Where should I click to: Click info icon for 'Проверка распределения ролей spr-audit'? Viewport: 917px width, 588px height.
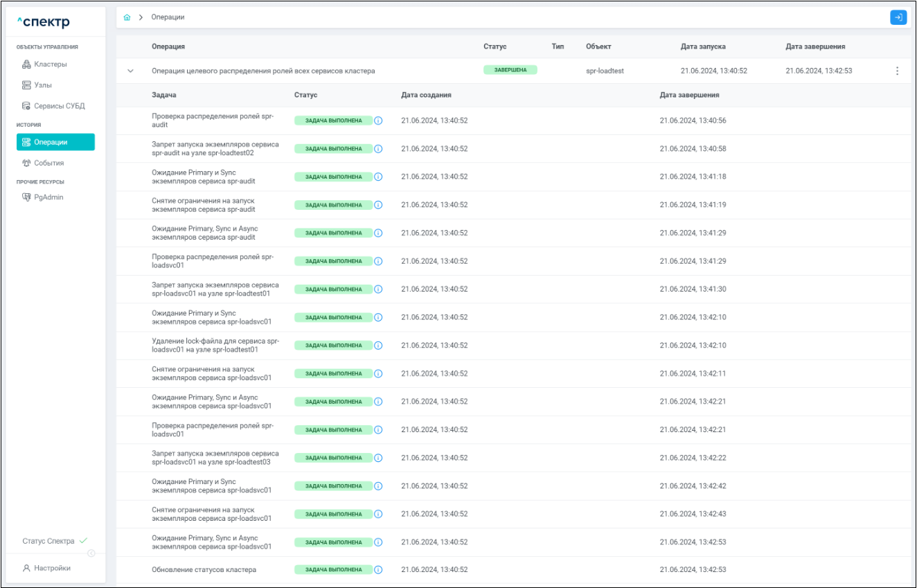tap(378, 121)
